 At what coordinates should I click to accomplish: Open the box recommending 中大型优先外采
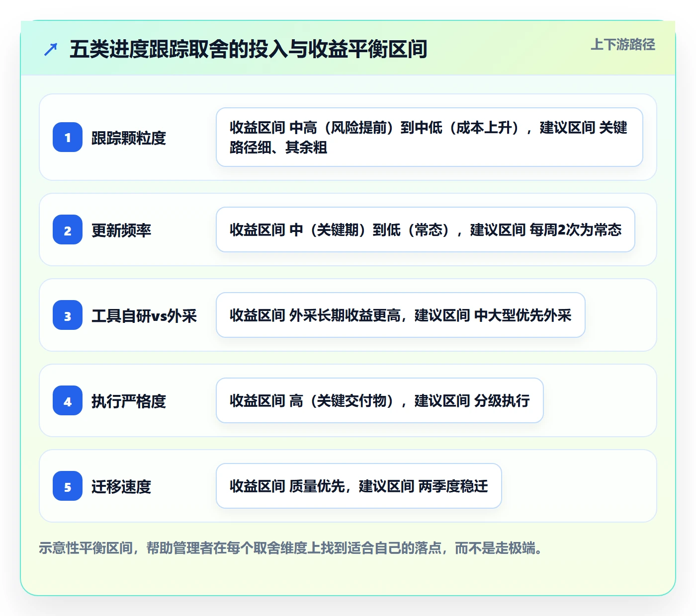(x=401, y=315)
